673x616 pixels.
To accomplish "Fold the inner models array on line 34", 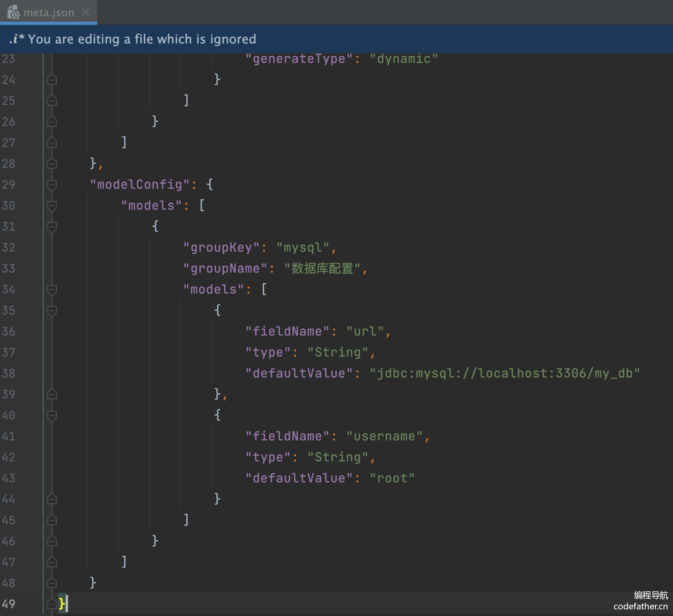I will [x=52, y=289].
